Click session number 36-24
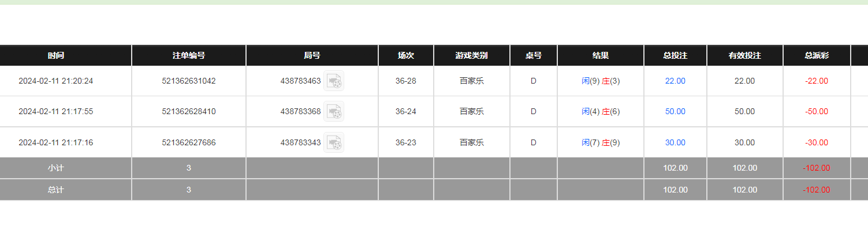Screen dimensions: 868x230 406,112
